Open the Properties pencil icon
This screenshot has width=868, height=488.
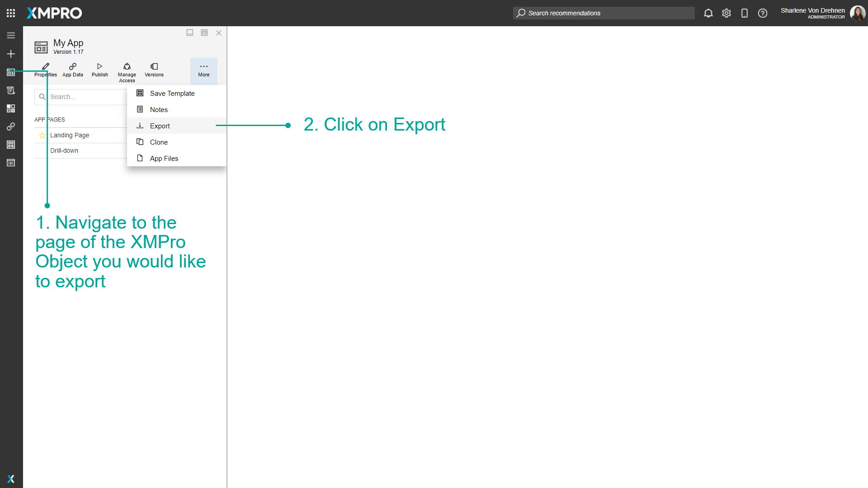coord(45,70)
